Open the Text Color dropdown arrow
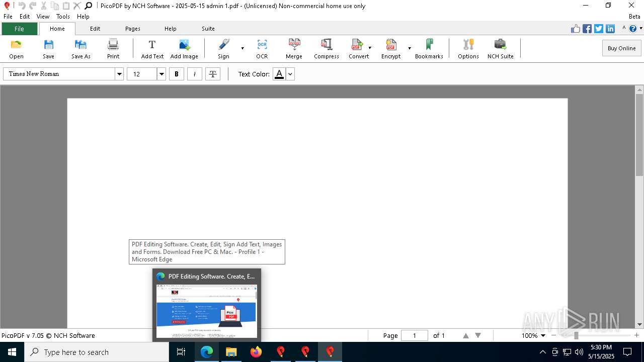 [290, 74]
